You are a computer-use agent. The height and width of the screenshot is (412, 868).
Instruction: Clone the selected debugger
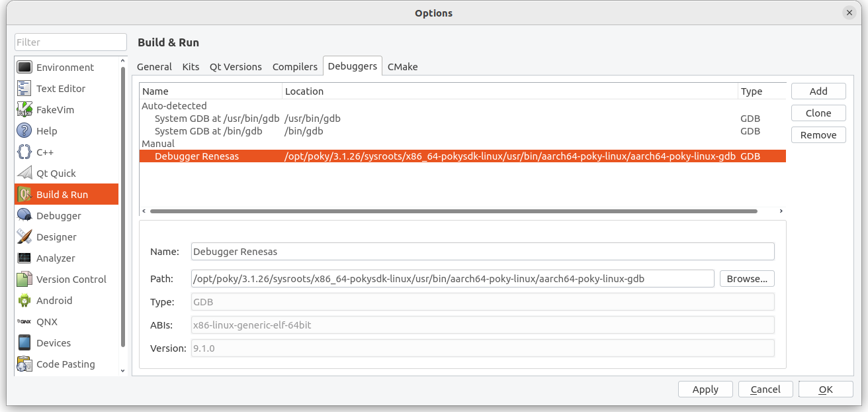click(818, 113)
